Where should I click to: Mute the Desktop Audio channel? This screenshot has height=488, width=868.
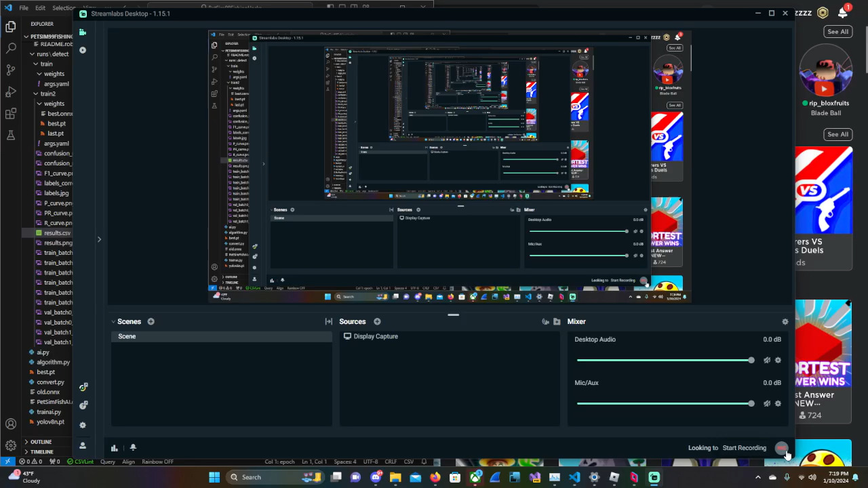pyautogui.click(x=766, y=361)
